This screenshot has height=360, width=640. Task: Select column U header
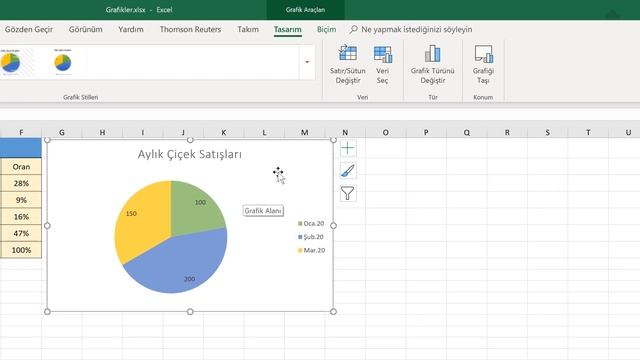628,132
